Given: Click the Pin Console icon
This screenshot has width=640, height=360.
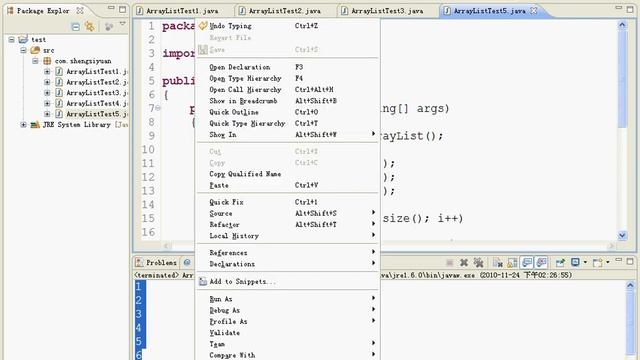Looking at the screenshot, I should click(560, 262).
